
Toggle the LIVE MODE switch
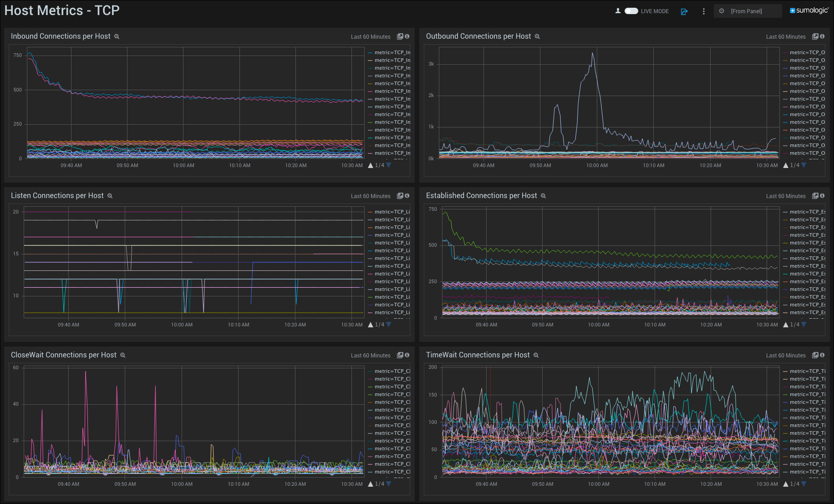pyautogui.click(x=631, y=11)
